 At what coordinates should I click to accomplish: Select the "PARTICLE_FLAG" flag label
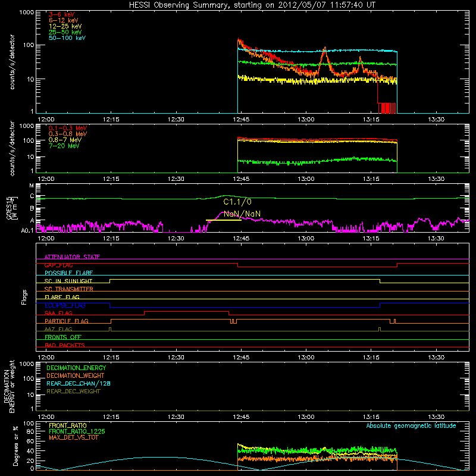pyautogui.click(x=67, y=321)
